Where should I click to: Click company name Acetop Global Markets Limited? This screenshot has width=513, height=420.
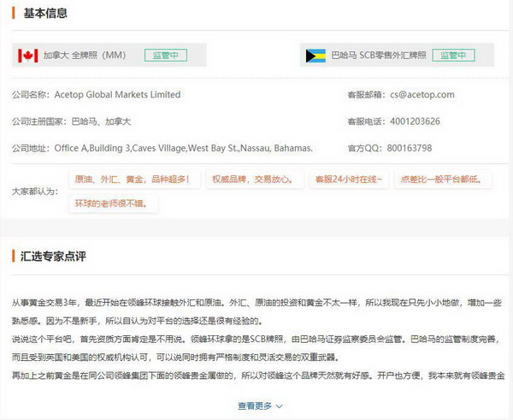(x=118, y=95)
